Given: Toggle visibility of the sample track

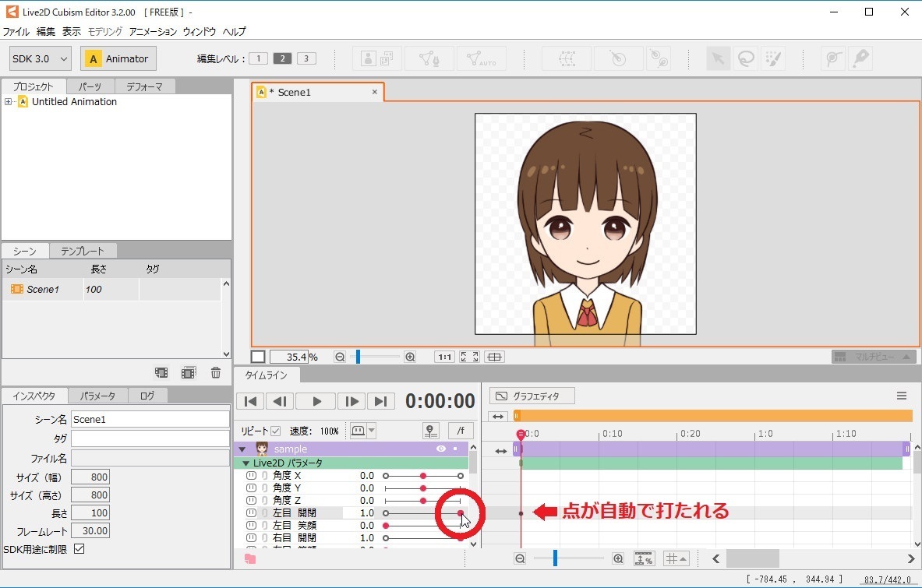Looking at the screenshot, I should [441, 449].
